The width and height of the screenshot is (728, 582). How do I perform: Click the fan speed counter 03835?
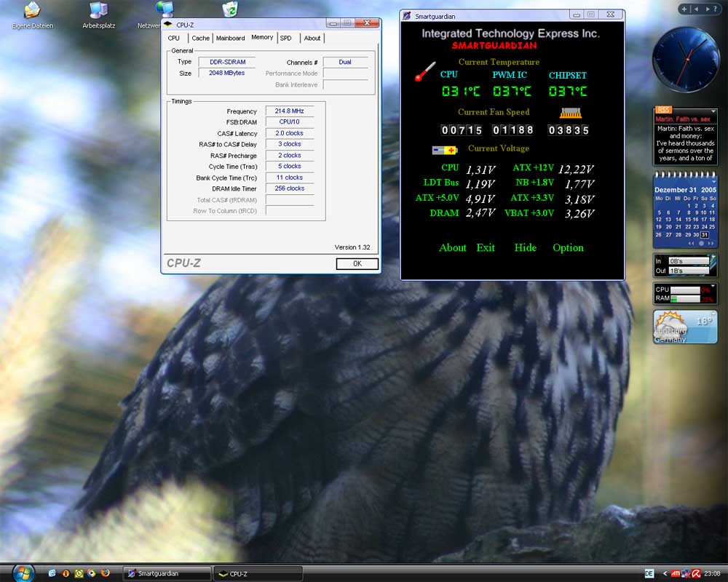point(569,130)
